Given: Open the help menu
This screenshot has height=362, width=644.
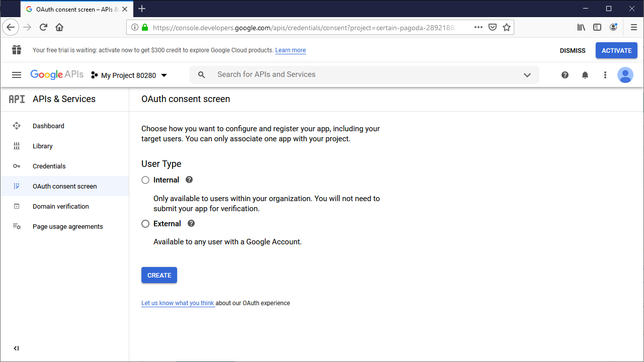Looking at the screenshot, I should (x=565, y=74).
